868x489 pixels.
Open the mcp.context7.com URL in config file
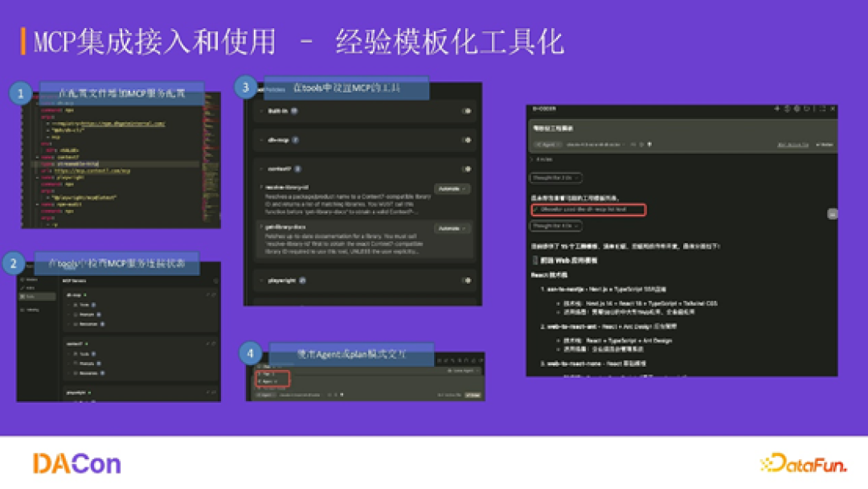click(92, 171)
